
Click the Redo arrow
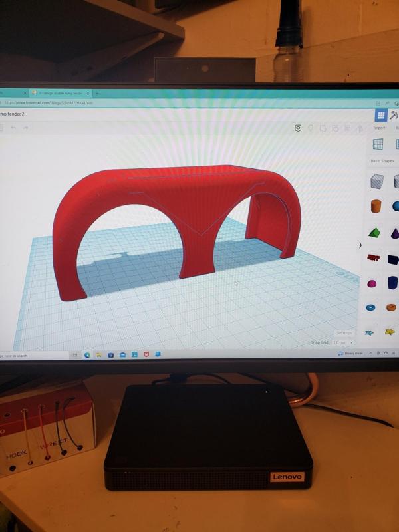[x=25, y=128]
